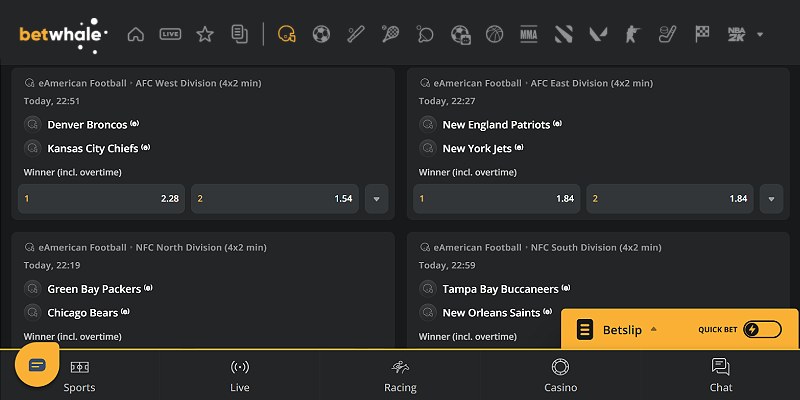
Task: Bet on New England Patriots at 1.84
Action: pyautogui.click(x=497, y=199)
